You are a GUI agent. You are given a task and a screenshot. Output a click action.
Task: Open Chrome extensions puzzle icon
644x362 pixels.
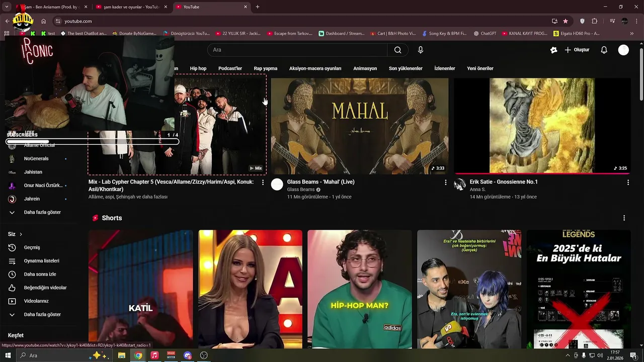595,21
